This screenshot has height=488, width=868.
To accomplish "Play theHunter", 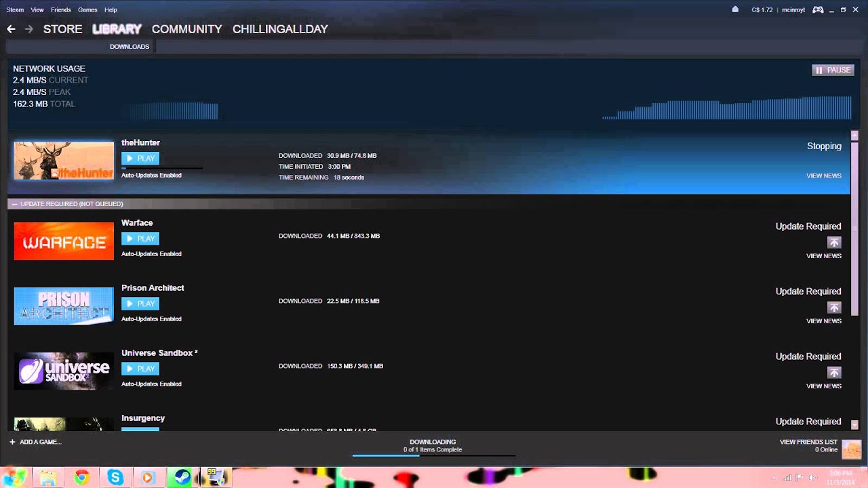I will click(140, 159).
